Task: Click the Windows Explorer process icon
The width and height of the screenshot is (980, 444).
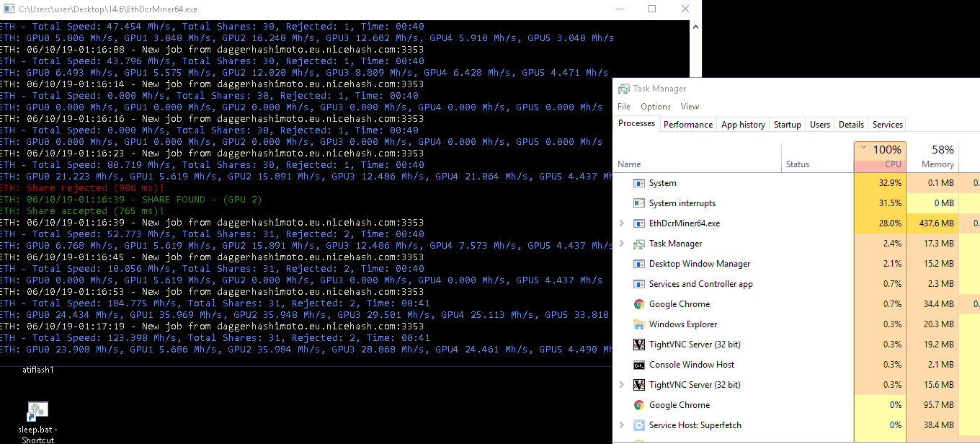Action: pyautogui.click(x=638, y=324)
